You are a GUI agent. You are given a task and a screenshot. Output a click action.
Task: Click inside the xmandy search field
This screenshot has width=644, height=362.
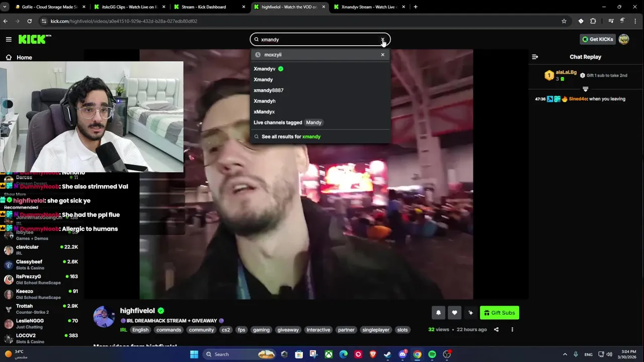(320, 39)
